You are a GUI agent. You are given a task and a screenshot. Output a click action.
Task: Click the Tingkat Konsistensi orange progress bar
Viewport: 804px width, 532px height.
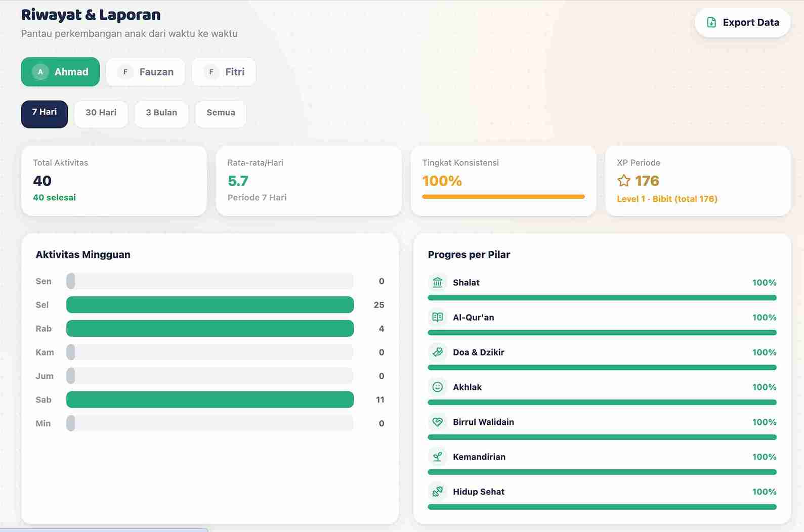pos(503,197)
